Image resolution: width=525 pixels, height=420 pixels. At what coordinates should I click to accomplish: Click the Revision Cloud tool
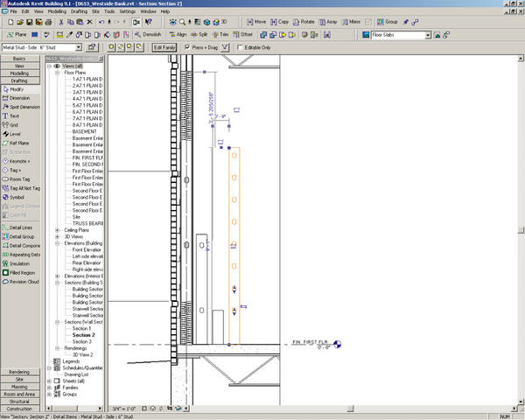tap(24, 282)
